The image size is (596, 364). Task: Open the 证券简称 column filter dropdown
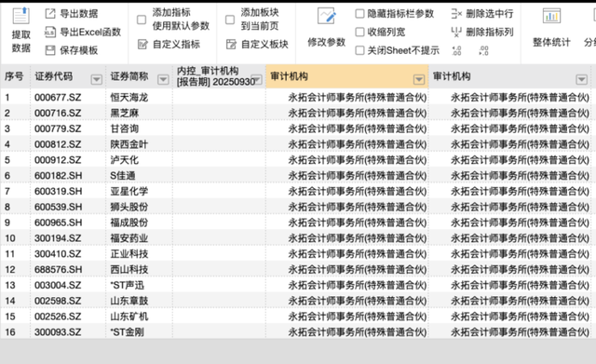click(163, 79)
